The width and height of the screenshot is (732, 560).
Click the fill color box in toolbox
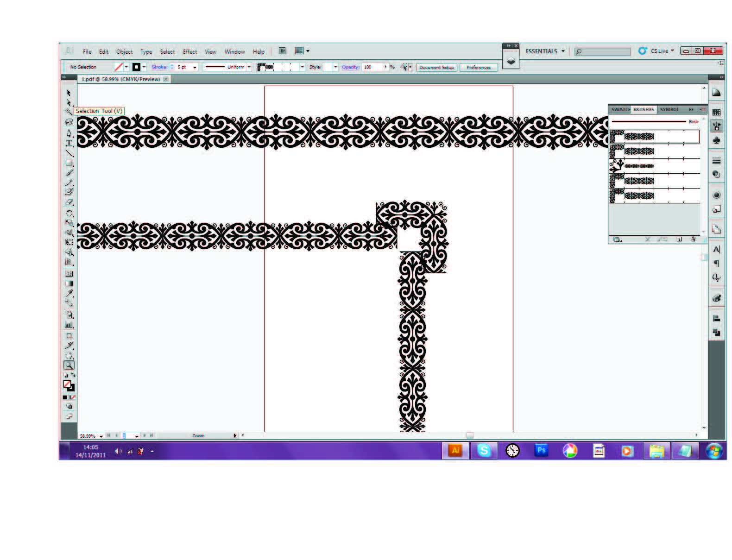pyautogui.click(x=67, y=384)
